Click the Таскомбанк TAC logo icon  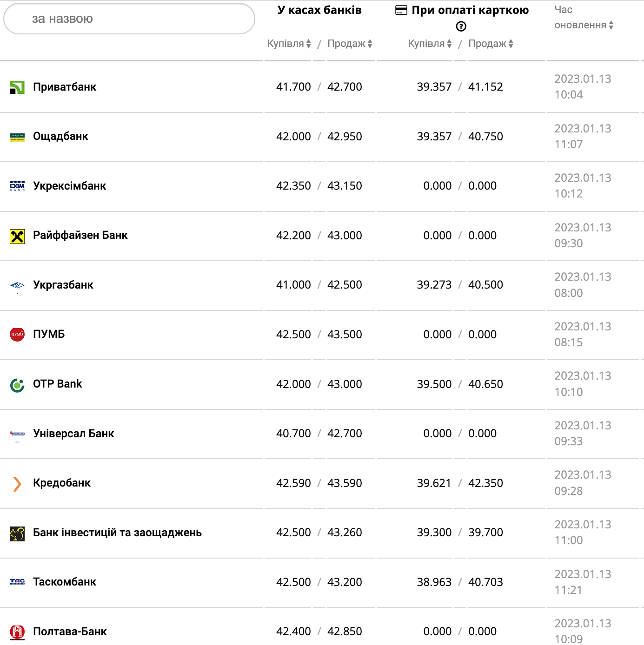click(17, 582)
